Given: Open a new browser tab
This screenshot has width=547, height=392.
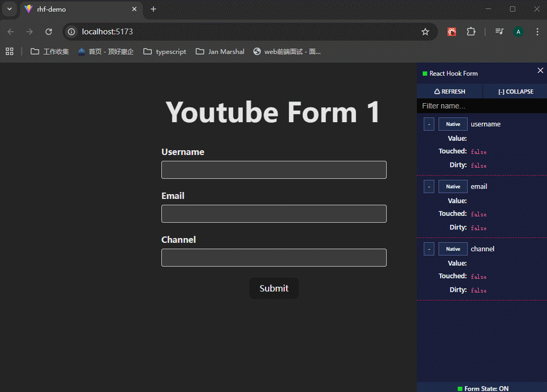Looking at the screenshot, I should click(153, 9).
